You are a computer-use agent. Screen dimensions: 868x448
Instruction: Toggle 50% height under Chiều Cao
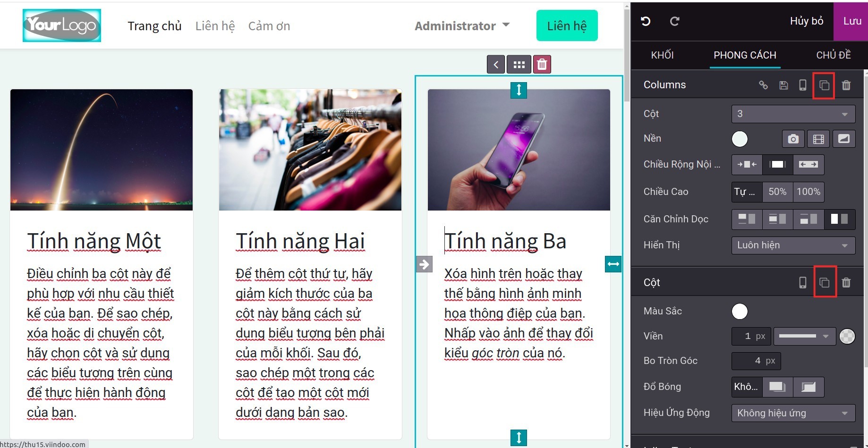(777, 192)
